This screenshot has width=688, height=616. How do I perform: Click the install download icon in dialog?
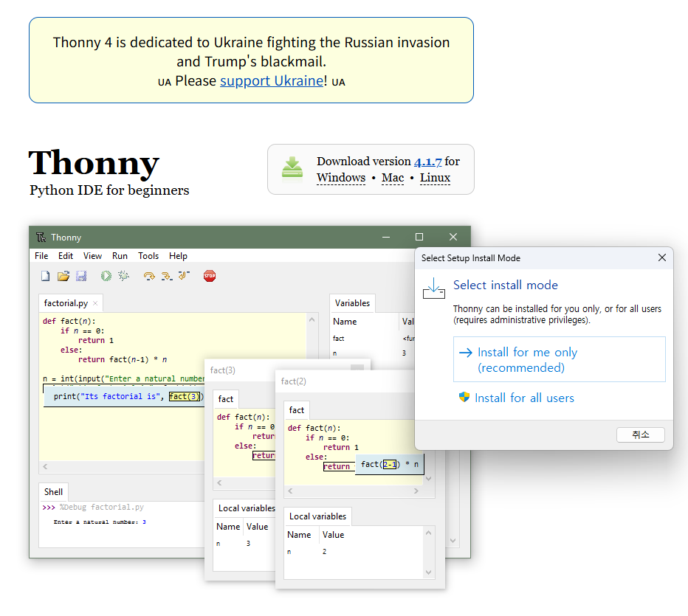pos(434,288)
